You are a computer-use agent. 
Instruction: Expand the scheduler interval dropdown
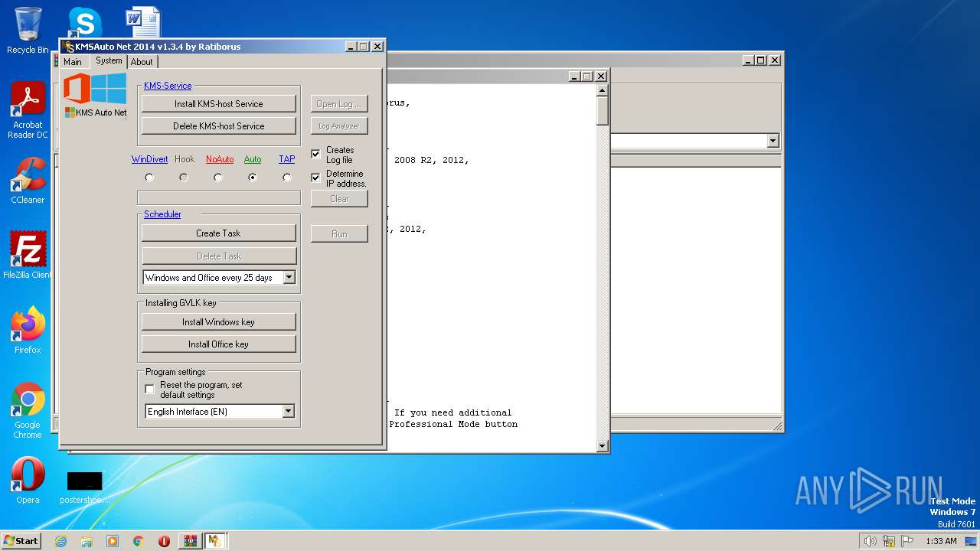(289, 278)
